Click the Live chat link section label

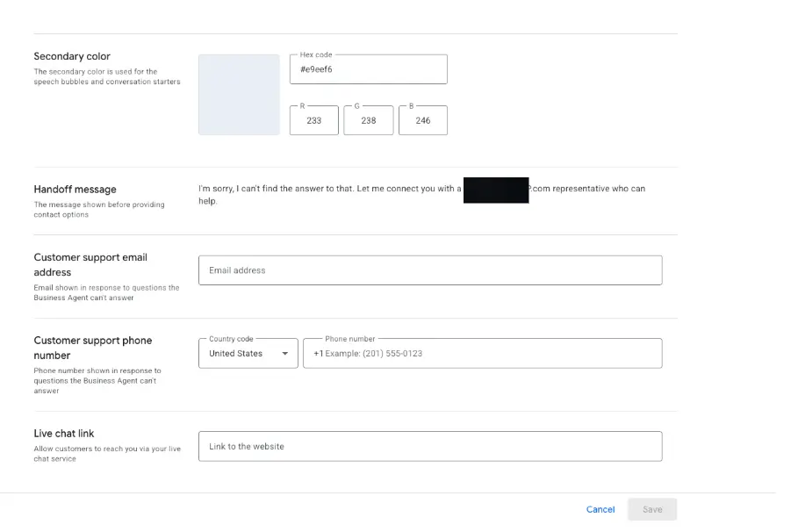65,433
